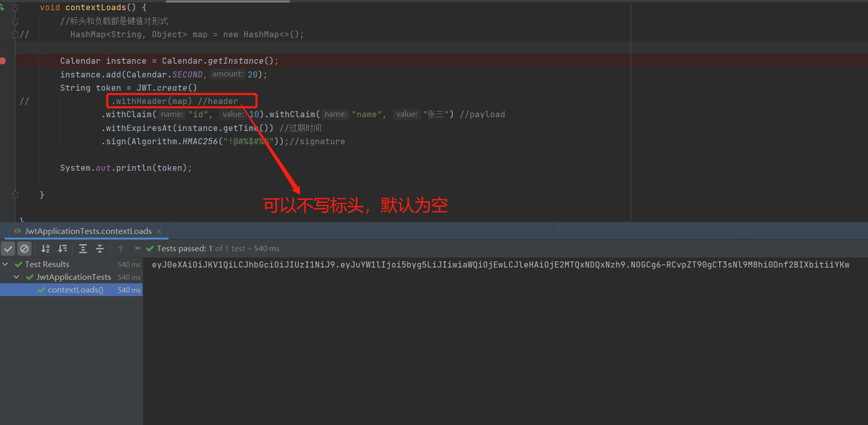Click the run gutter icon beside contextLoads
Image resolution: width=868 pixels, height=425 pixels.
2,8
